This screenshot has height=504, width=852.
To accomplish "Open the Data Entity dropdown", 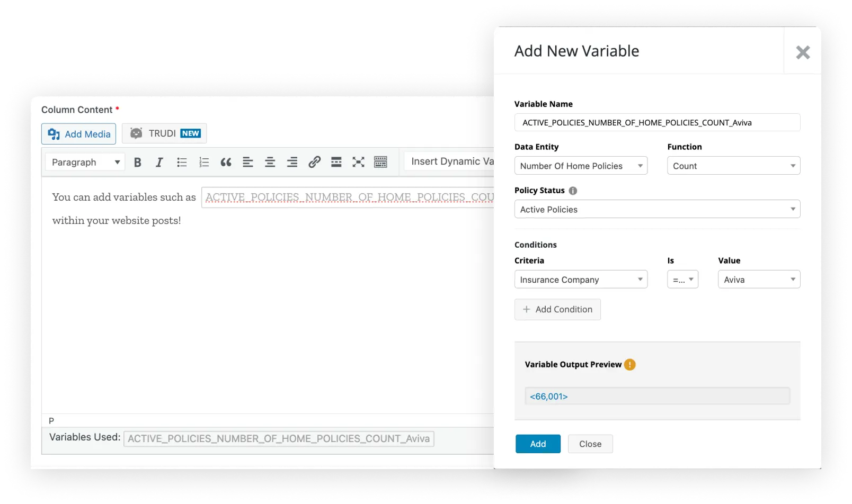I will click(x=581, y=166).
